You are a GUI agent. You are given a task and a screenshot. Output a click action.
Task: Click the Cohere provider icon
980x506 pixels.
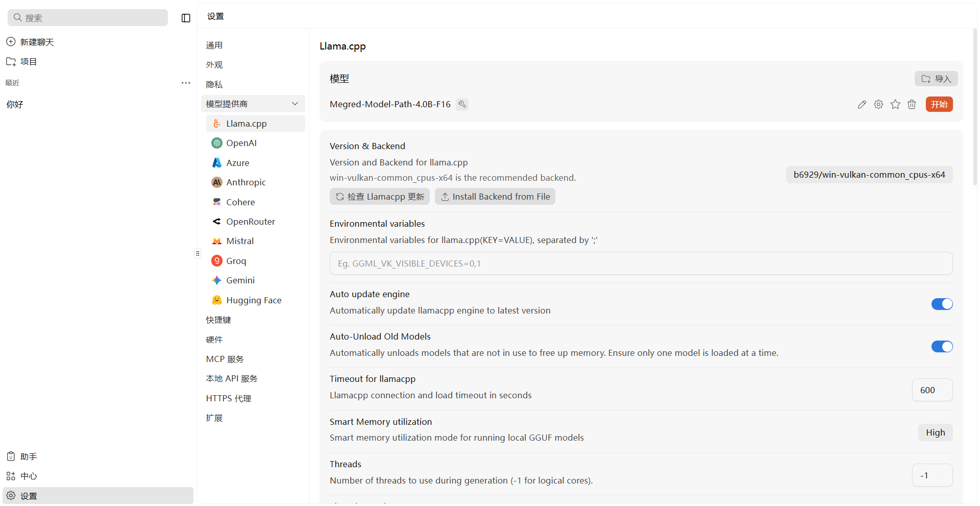(x=217, y=202)
